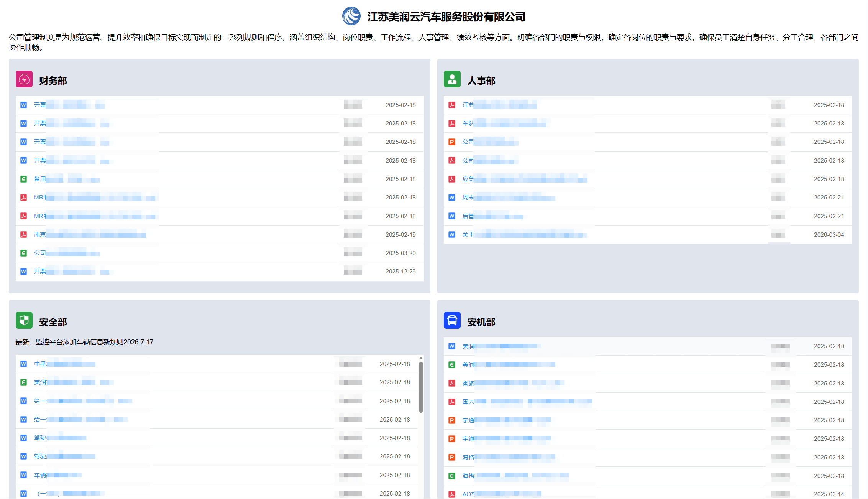Click Word icon of 安机部 美润 first row
The width and height of the screenshot is (868, 499).
452,346
